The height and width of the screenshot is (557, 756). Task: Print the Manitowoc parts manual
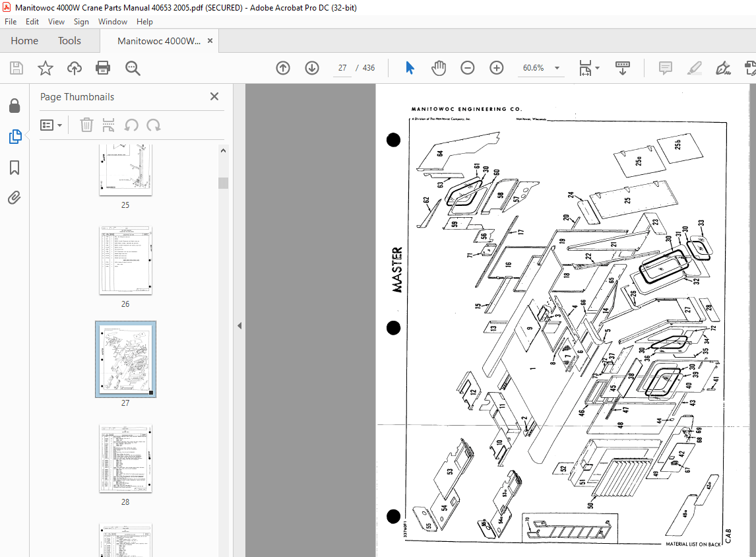point(104,67)
